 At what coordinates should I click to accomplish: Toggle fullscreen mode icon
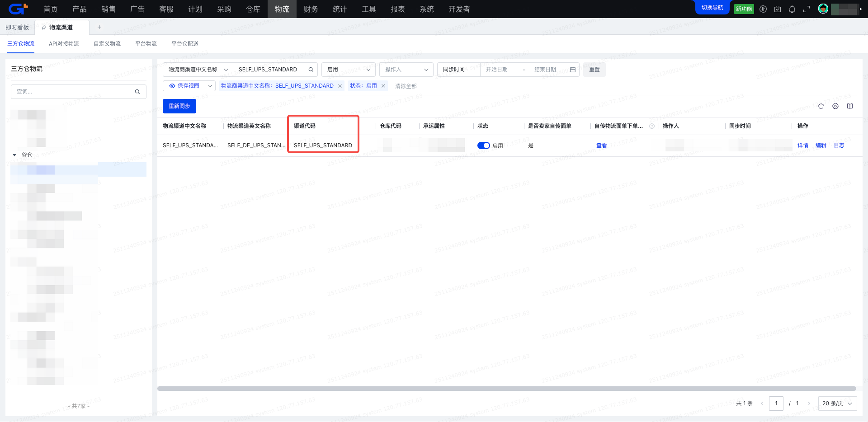807,9
